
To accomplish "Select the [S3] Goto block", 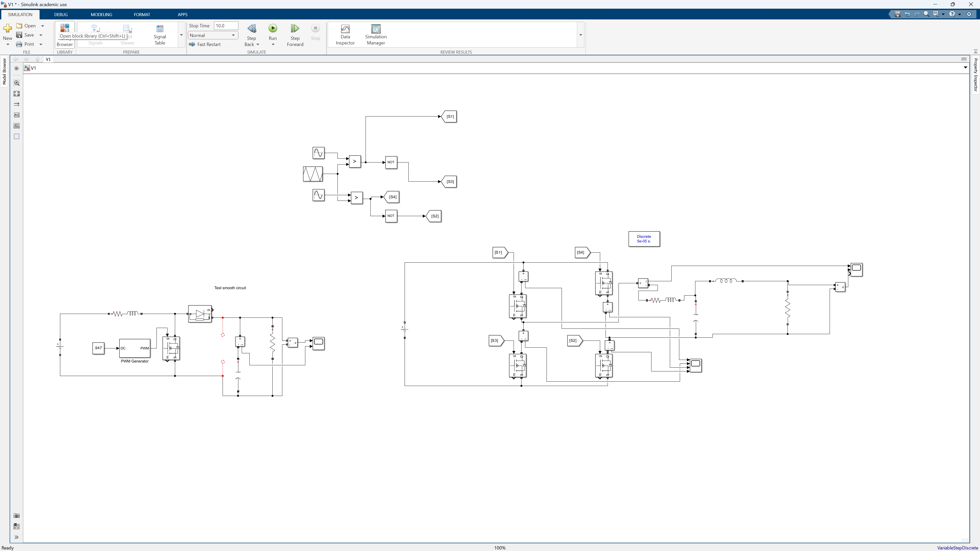I will coord(449,182).
